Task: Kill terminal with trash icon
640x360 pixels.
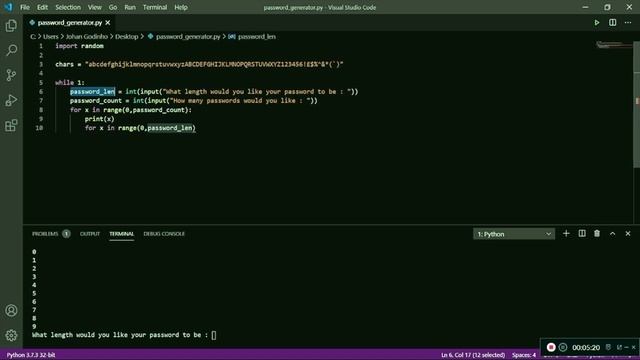Action: (x=597, y=233)
